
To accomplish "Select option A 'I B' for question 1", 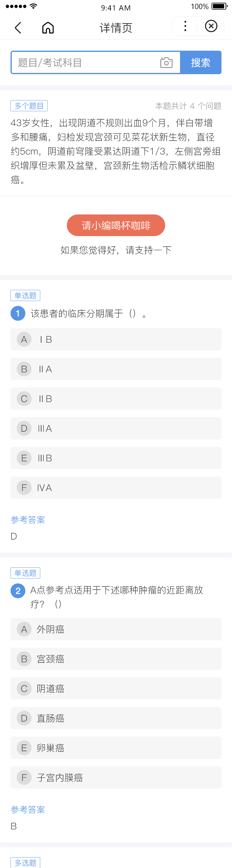I will tap(116, 339).
